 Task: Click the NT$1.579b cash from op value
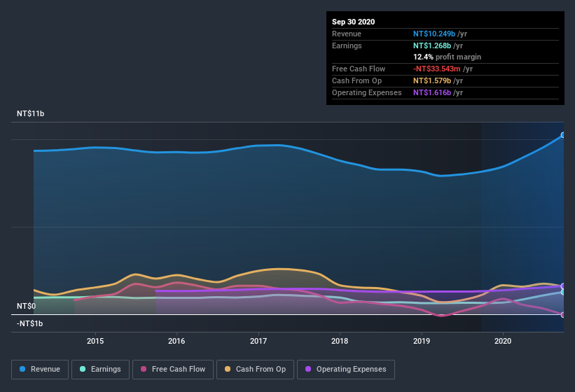click(432, 80)
